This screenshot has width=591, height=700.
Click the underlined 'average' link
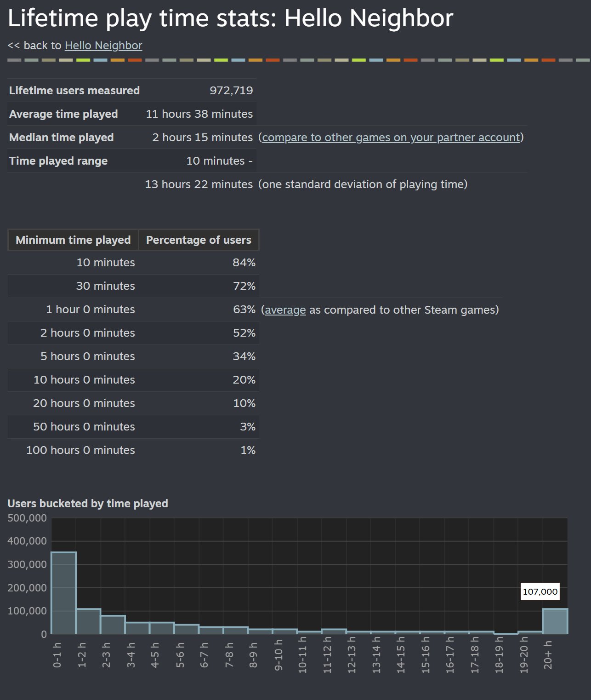point(285,310)
